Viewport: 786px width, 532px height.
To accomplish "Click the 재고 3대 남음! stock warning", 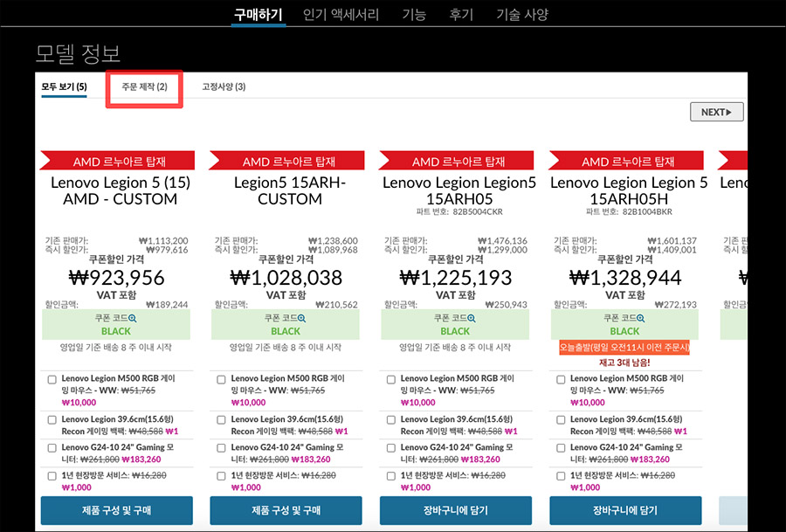I will (624, 363).
